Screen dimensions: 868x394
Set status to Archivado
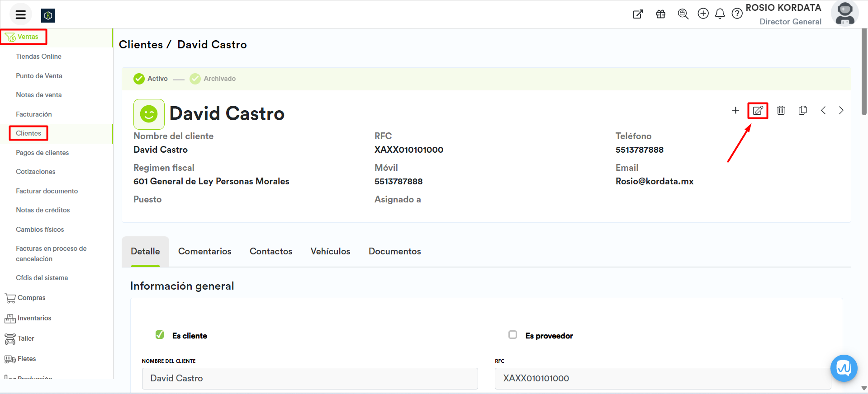(213, 79)
